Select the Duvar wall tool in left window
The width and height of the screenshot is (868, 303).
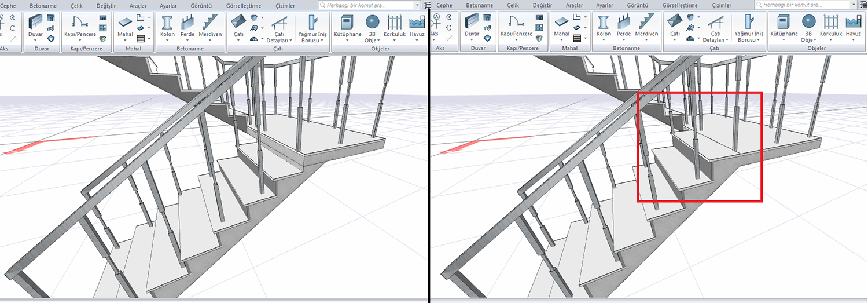point(35,27)
